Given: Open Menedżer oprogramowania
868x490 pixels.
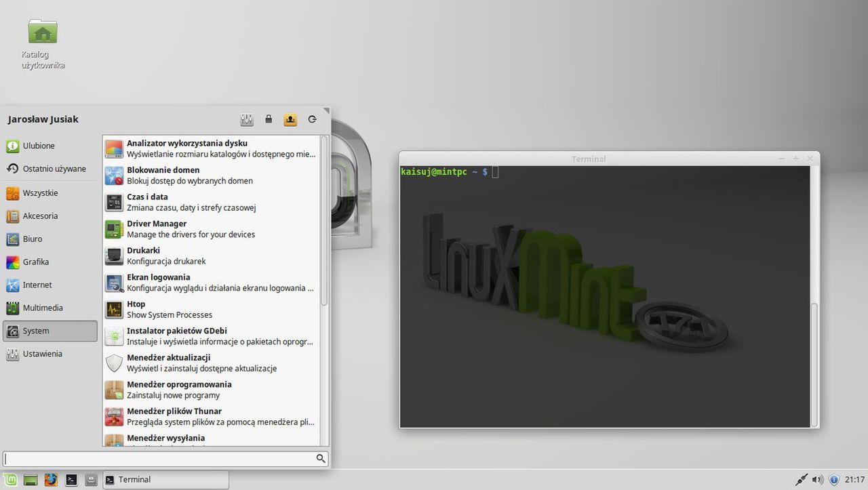Looking at the screenshot, I should click(211, 390).
